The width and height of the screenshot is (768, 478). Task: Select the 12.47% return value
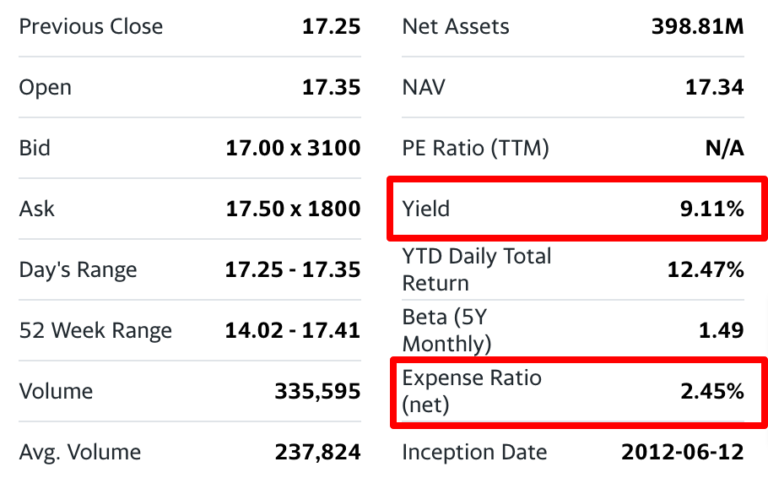pos(705,270)
